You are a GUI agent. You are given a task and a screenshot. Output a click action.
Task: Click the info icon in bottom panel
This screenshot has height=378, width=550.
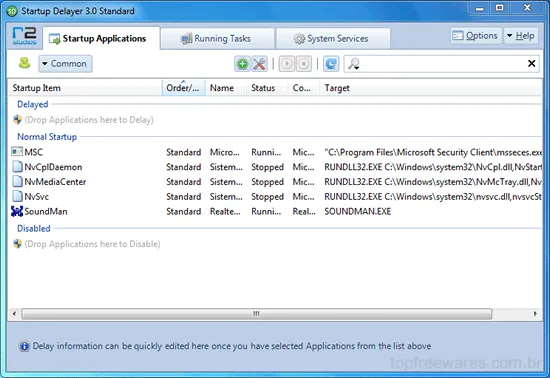tap(24, 346)
